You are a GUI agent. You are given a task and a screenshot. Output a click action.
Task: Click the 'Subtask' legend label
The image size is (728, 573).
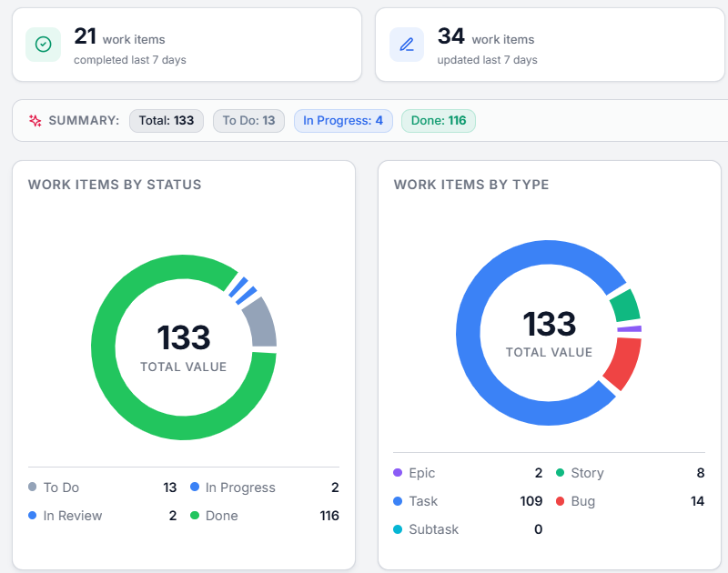coord(434,529)
